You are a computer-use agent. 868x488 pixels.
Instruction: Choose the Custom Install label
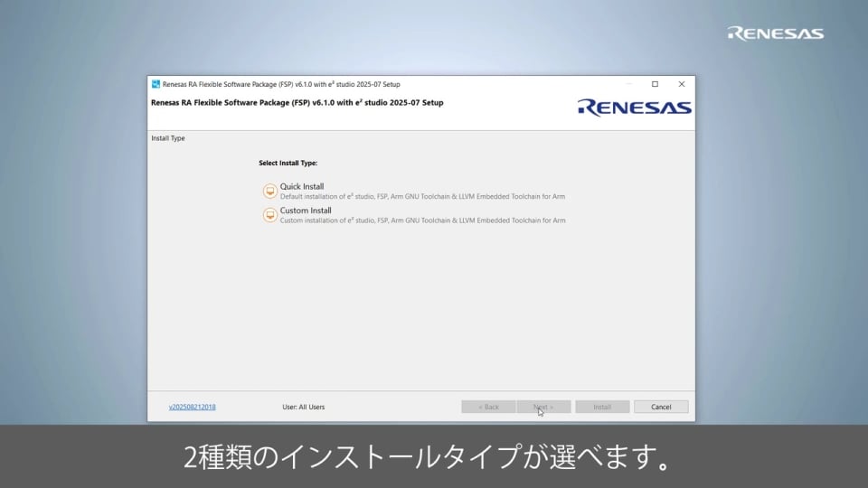(306, 211)
